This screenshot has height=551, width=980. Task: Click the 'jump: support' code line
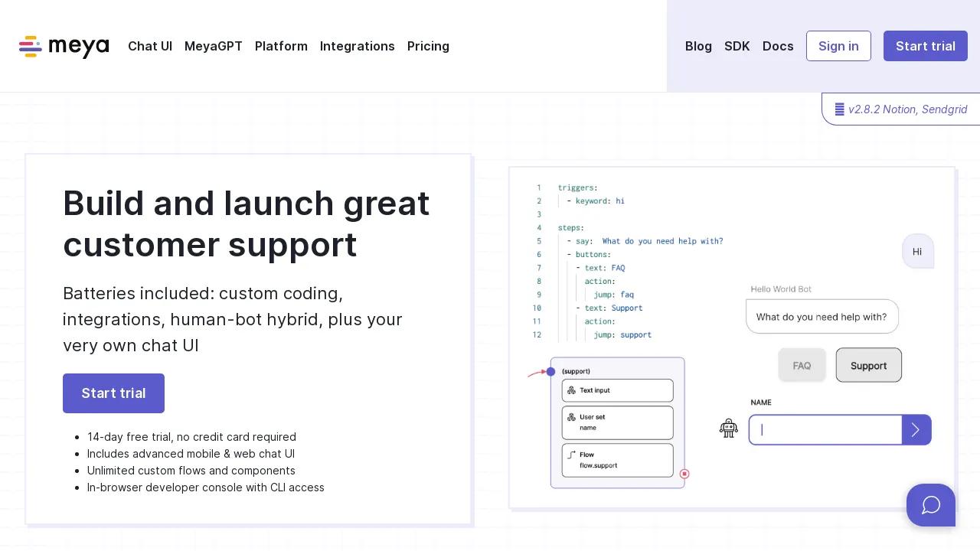(622, 335)
